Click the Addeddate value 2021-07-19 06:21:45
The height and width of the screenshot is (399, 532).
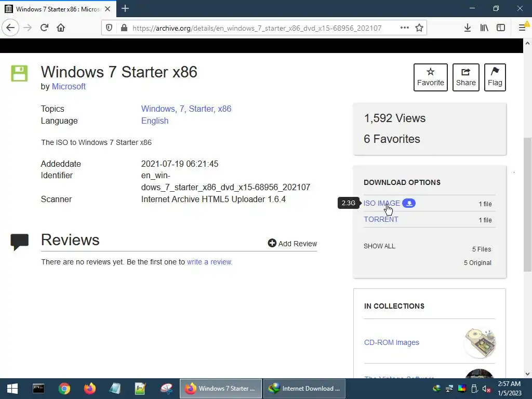pyautogui.click(x=179, y=164)
